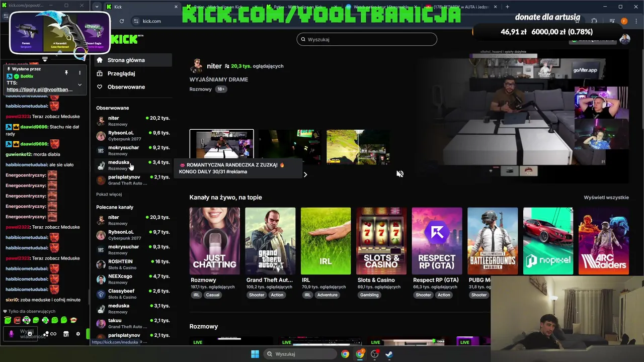Open site information icon beside kick.com address

(x=136, y=21)
